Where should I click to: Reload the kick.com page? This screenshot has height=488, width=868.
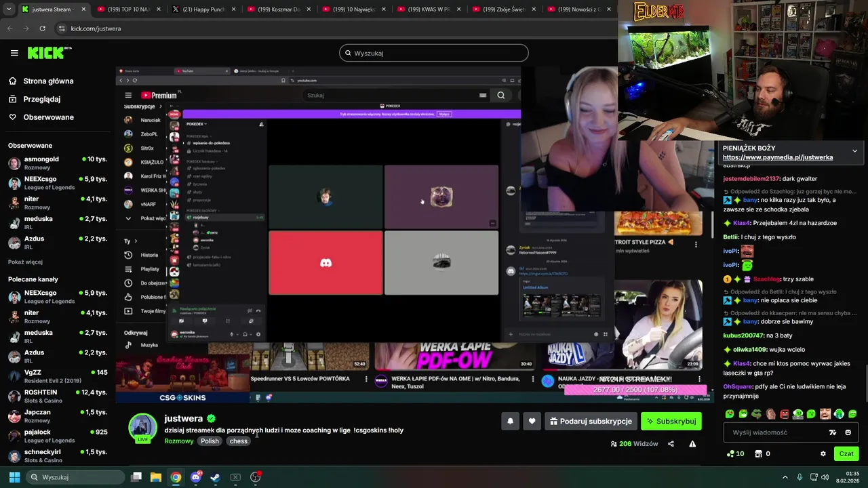click(x=42, y=28)
